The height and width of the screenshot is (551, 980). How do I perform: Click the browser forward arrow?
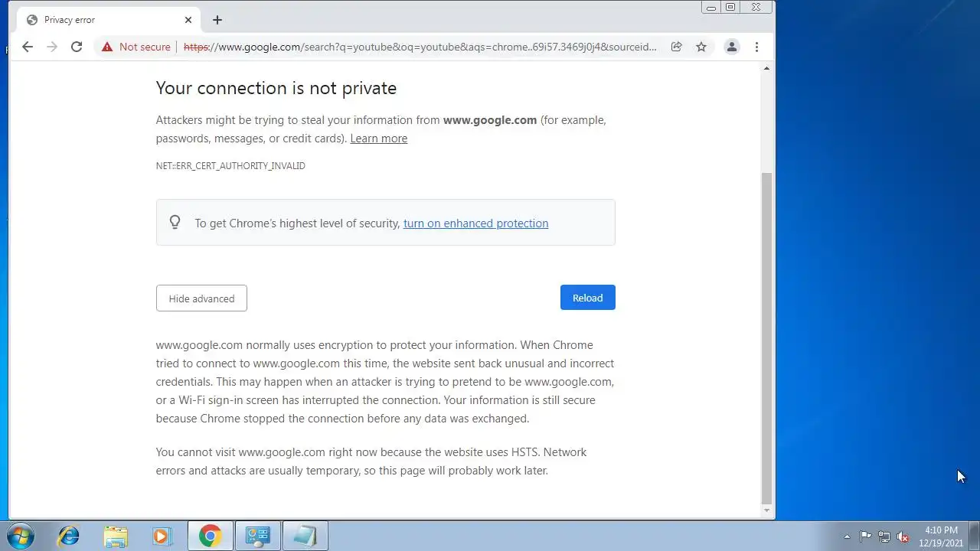(52, 47)
